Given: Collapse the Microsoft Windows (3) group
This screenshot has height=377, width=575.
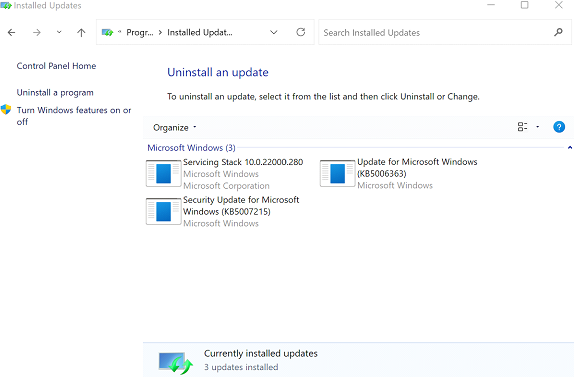Looking at the screenshot, I should 569,148.
